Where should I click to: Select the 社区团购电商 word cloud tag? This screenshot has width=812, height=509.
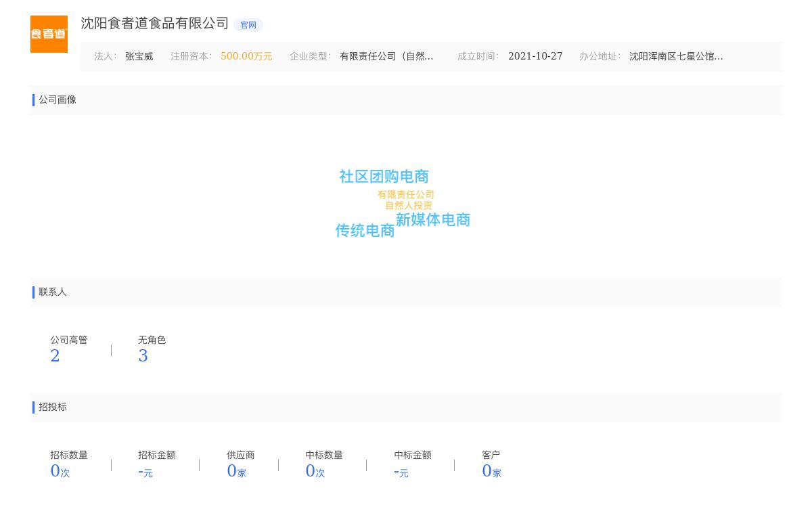coord(384,177)
